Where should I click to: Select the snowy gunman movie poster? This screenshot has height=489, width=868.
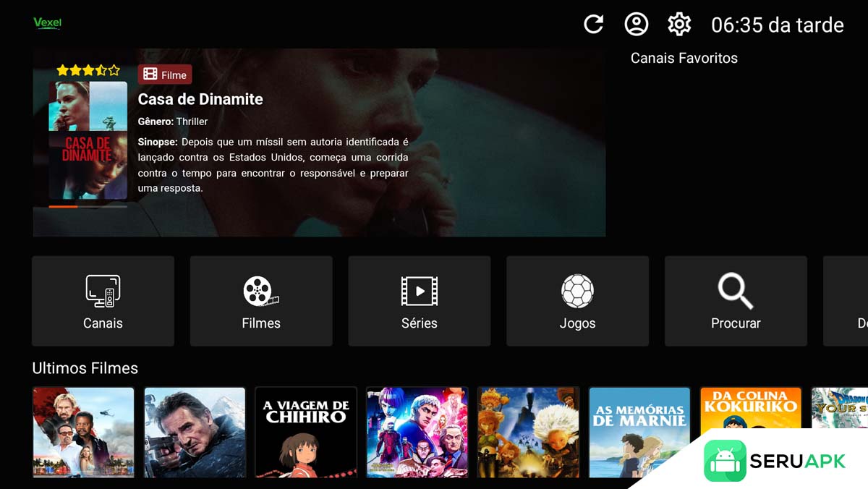[x=195, y=432]
